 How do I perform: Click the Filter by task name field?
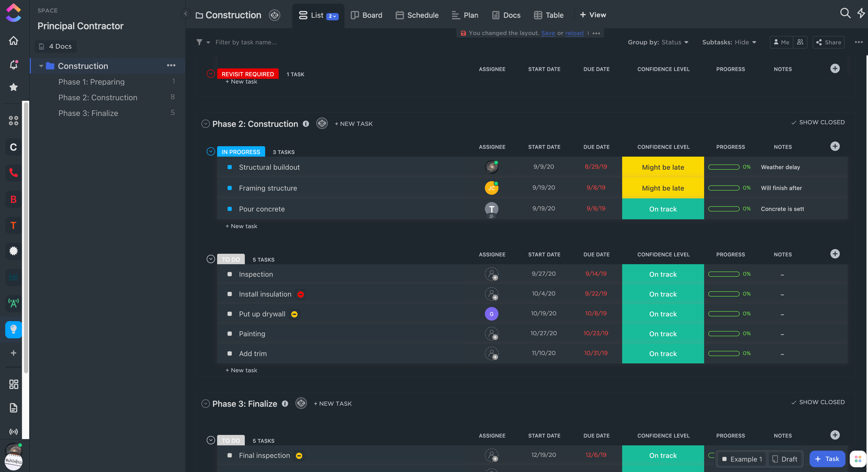pos(246,42)
